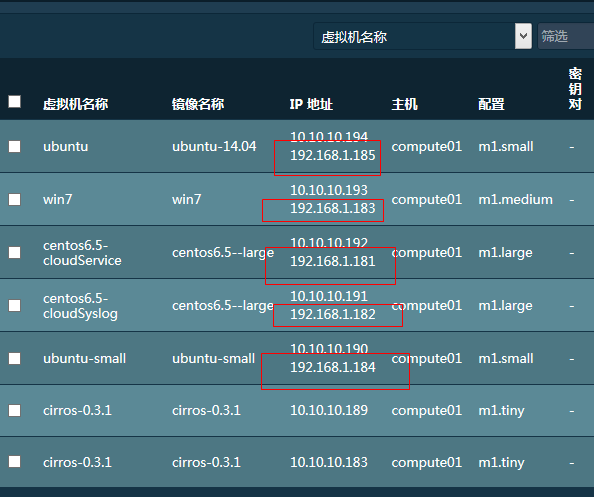
Task: Select the win7 virtual machine checkbox
Action: click(15, 200)
